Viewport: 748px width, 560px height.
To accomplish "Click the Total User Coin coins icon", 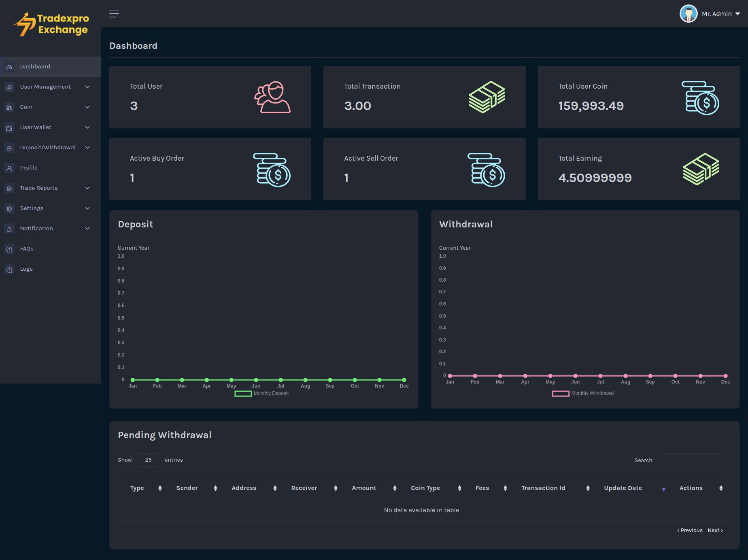I will click(x=700, y=98).
